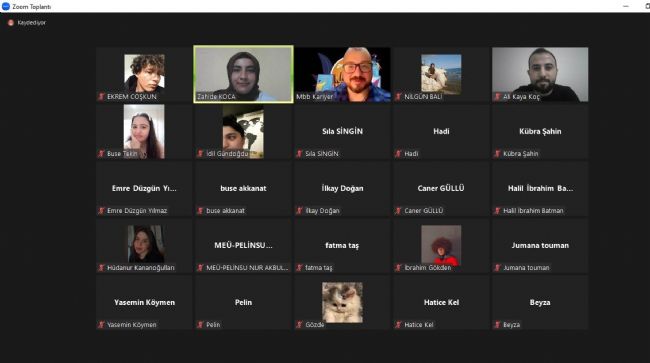The height and width of the screenshot is (363, 650).
Task: Click muted mic icon beside NİLGÜN BALİ
Action: click(x=398, y=97)
